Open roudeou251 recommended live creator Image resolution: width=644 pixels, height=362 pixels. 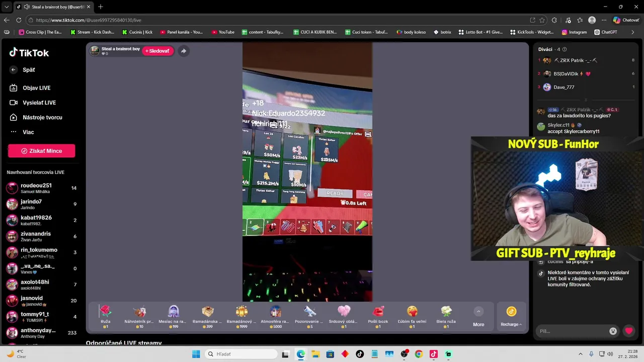[41, 188]
